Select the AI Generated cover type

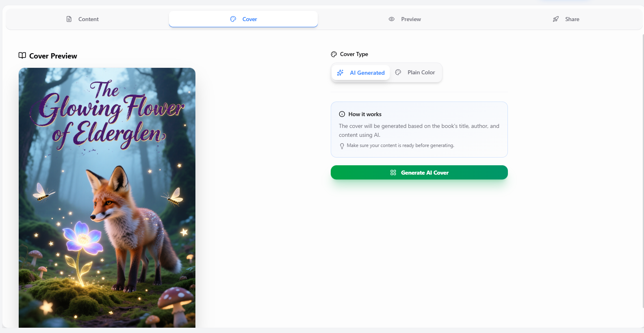[x=361, y=73]
